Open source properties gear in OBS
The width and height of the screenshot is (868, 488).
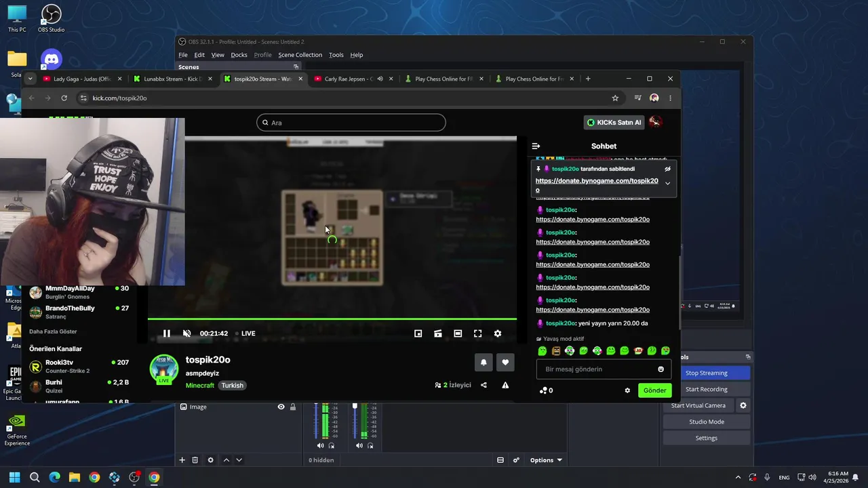(210, 460)
